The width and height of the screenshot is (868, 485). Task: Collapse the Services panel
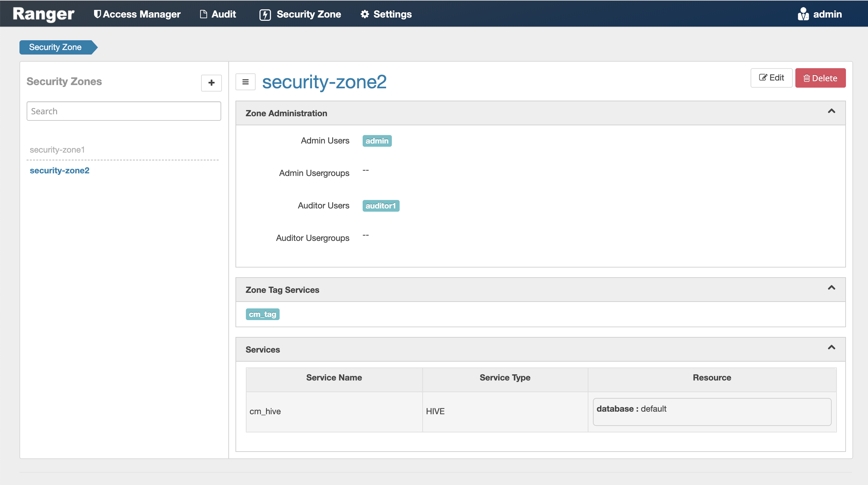(831, 347)
